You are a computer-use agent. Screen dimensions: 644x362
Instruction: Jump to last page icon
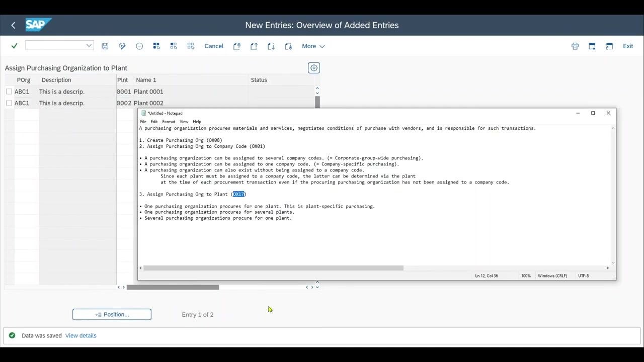tap(288, 46)
